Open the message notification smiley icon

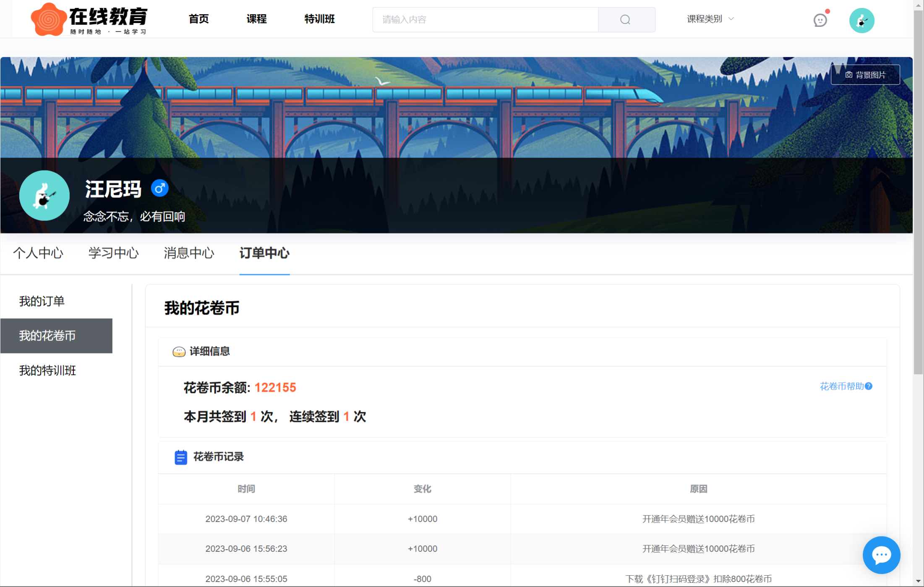point(820,20)
